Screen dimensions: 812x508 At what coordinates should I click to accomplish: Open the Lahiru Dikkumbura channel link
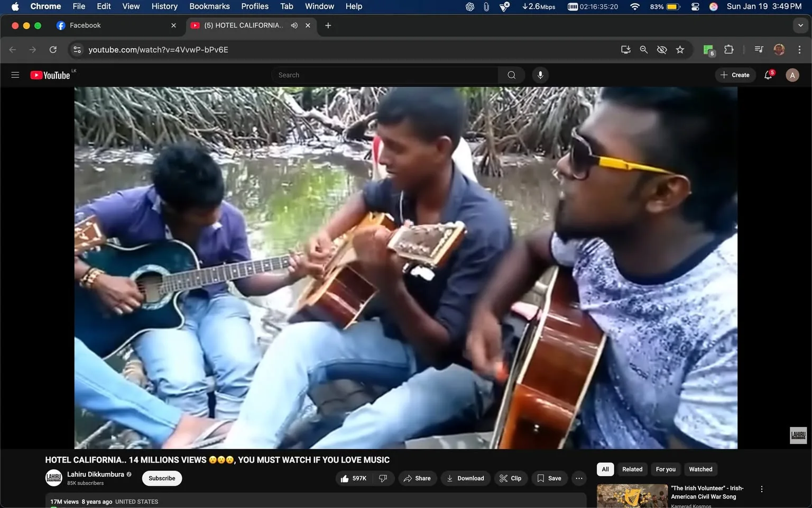tap(95, 474)
